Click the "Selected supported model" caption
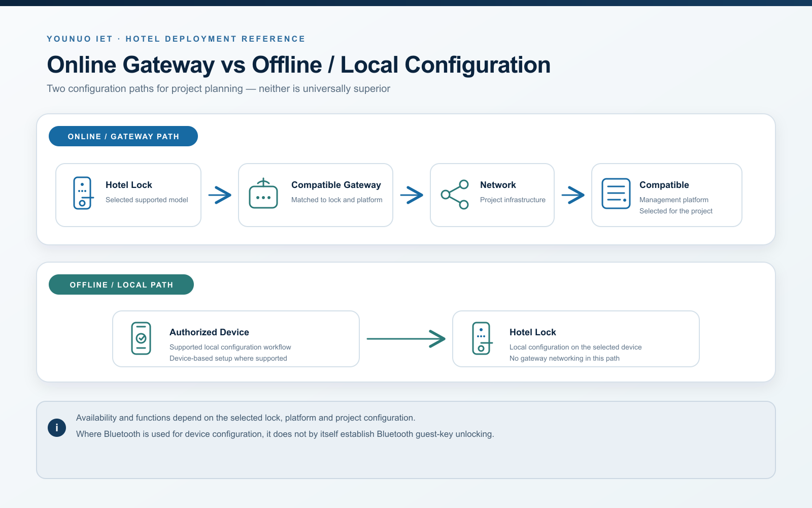812x508 pixels. [147, 200]
